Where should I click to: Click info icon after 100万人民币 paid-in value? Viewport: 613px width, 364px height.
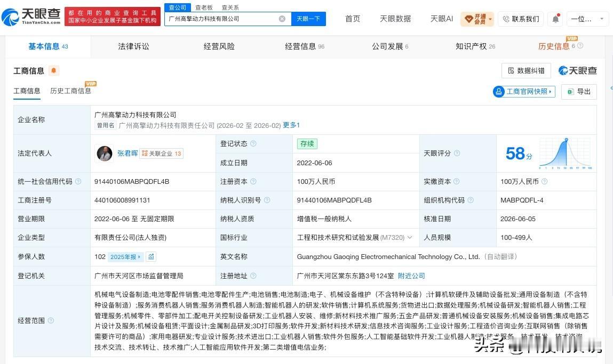[x=545, y=182]
